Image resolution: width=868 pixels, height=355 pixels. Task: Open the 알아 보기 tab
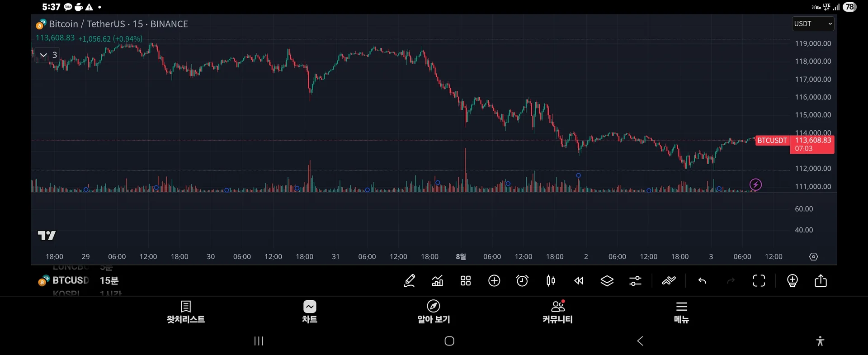coord(434,312)
